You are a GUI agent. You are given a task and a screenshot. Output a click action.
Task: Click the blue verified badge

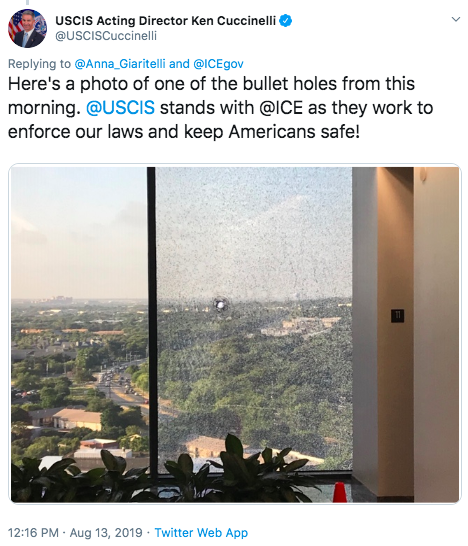click(286, 21)
